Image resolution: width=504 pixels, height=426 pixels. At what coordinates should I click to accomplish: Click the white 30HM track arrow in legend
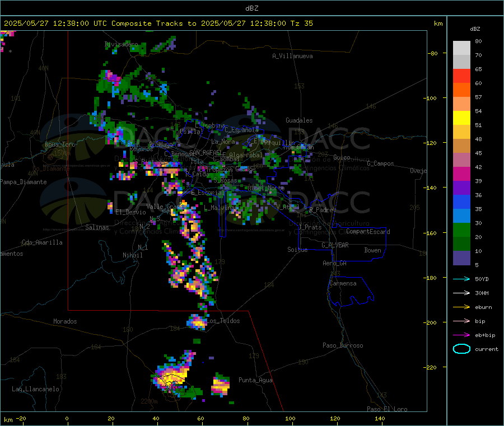(x=461, y=293)
